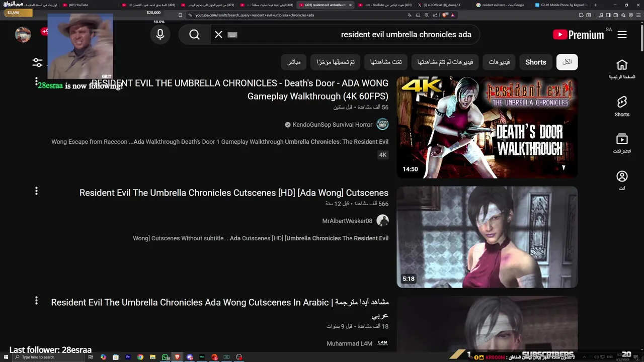Select the مباشر (Live) filter chip

point(294,62)
